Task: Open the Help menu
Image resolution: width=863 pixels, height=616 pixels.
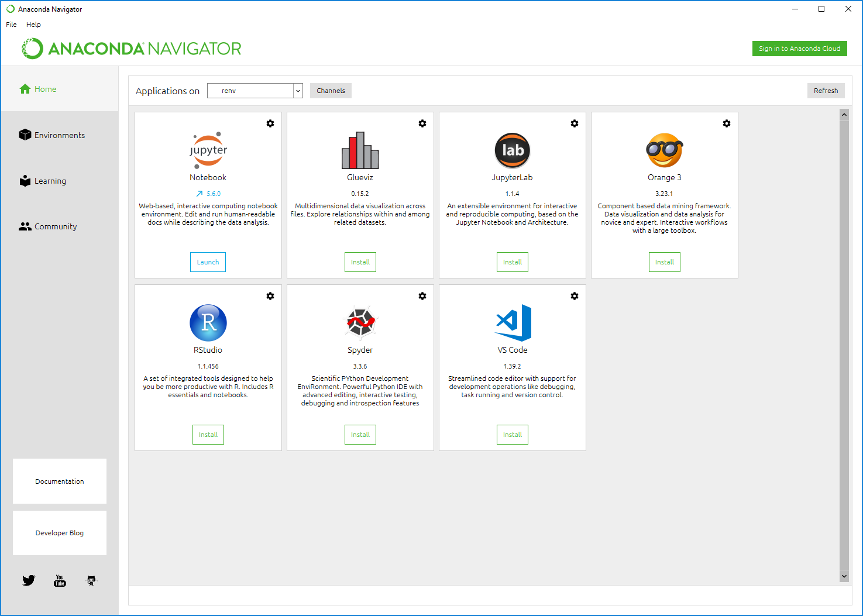Action: coord(33,25)
